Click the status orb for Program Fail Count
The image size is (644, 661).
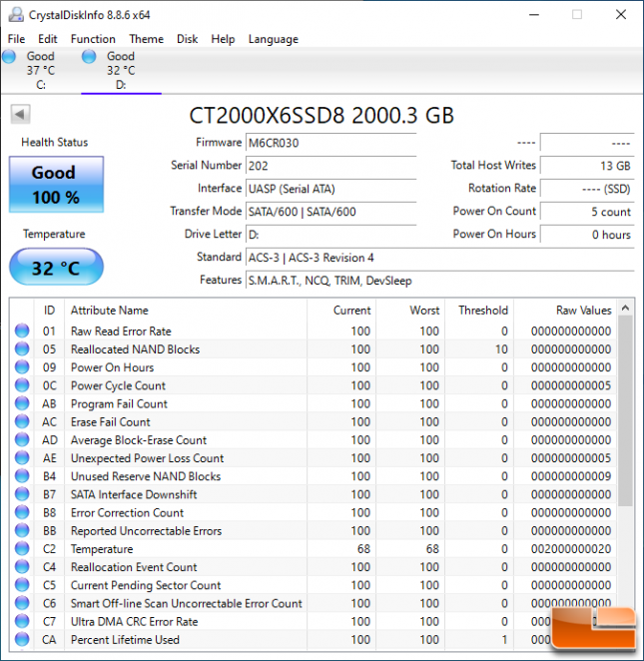pyautogui.click(x=22, y=403)
